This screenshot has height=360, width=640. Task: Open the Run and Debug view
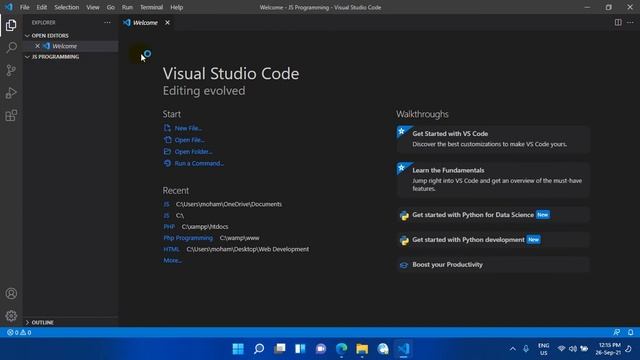pyautogui.click(x=11, y=93)
